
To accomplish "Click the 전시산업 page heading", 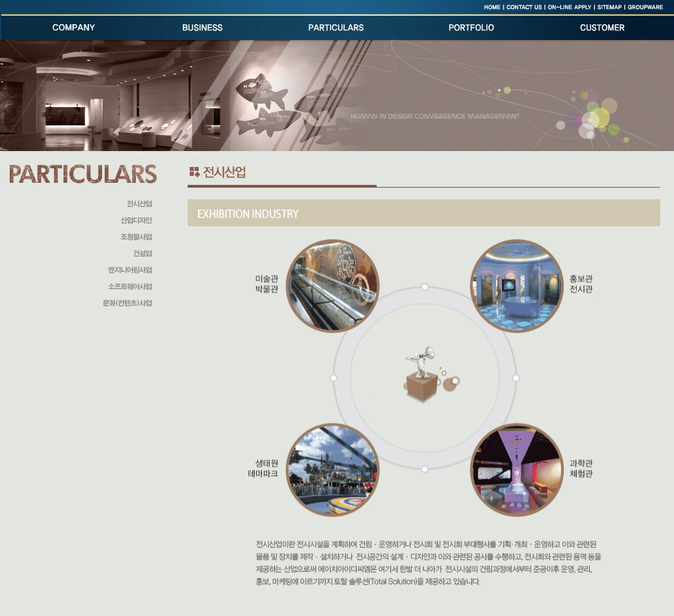I will (x=224, y=172).
